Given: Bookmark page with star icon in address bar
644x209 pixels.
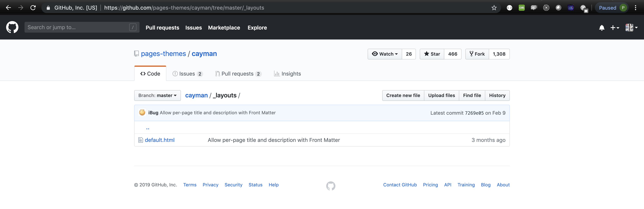Looking at the screenshot, I should (x=494, y=8).
